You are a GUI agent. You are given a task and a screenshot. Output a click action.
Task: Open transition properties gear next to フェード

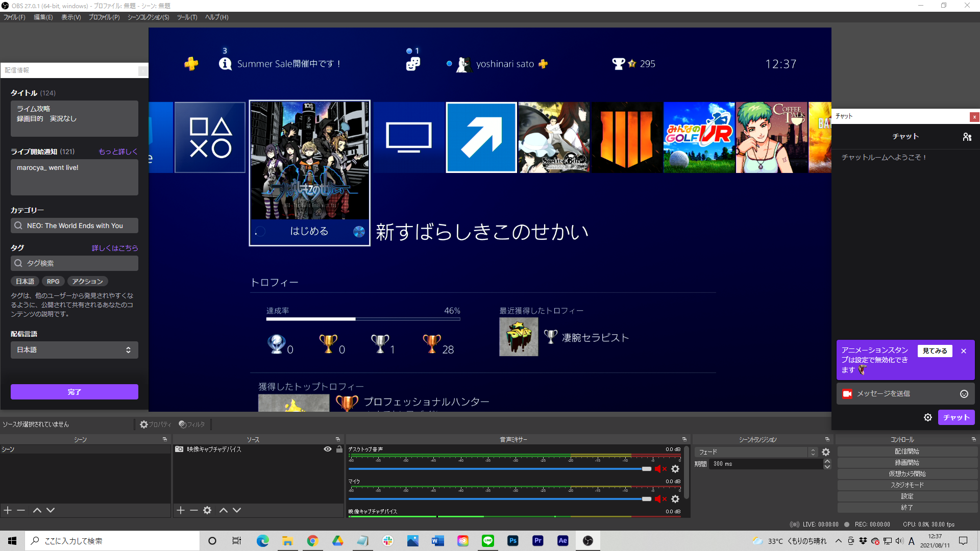tap(826, 452)
